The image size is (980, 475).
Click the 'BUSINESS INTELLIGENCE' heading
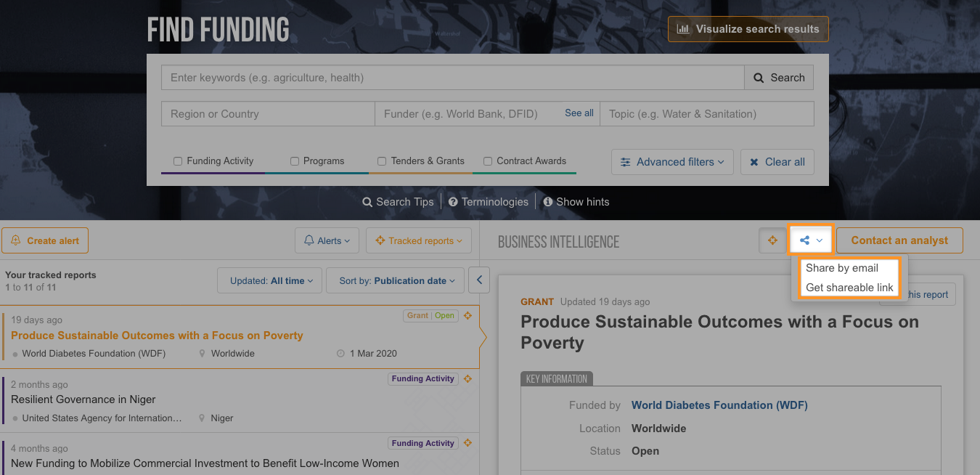[x=559, y=242]
